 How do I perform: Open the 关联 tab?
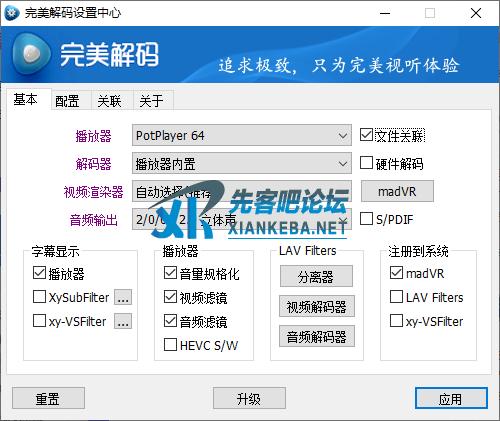[109, 101]
